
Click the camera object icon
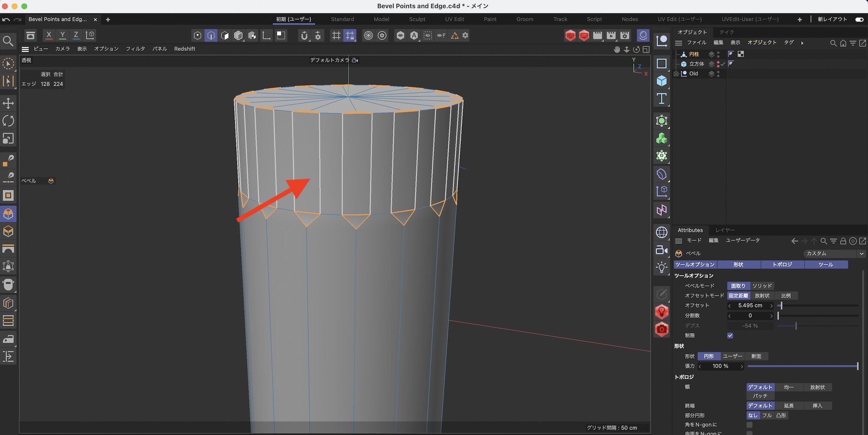[661, 250]
